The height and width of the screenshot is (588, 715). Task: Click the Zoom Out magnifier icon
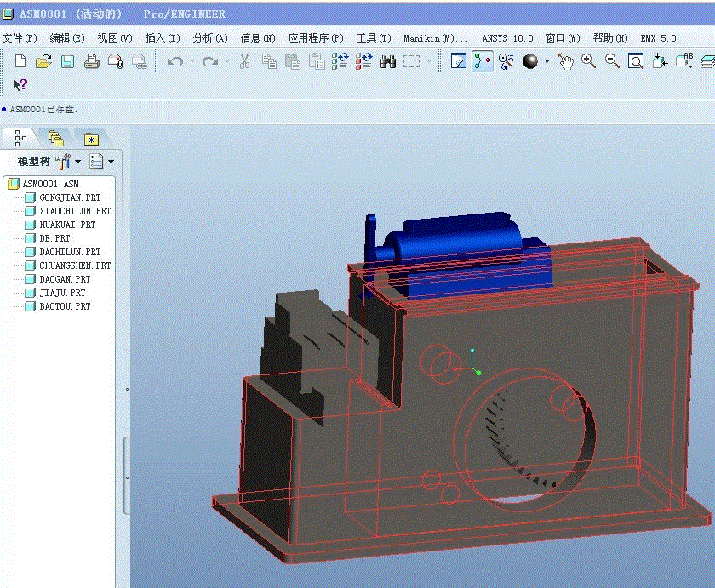click(612, 61)
